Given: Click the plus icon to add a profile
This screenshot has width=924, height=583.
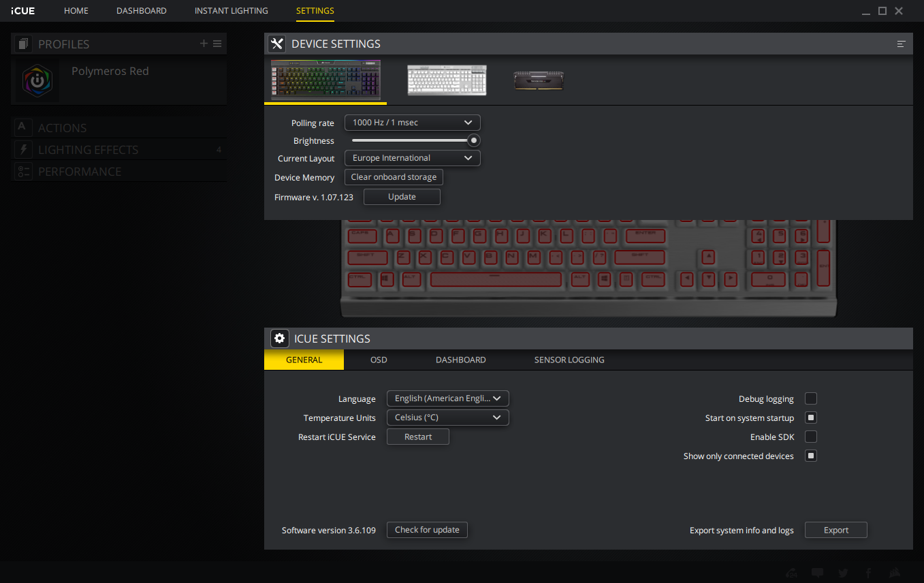Looking at the screenshot, I should [x=204, y=44].
